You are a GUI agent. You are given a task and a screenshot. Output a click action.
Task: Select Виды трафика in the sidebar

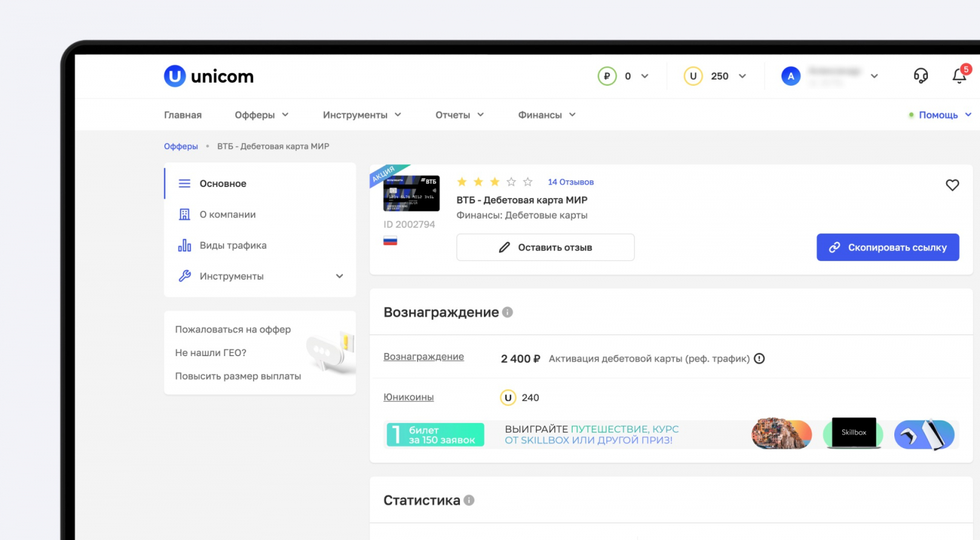(260, 245)
